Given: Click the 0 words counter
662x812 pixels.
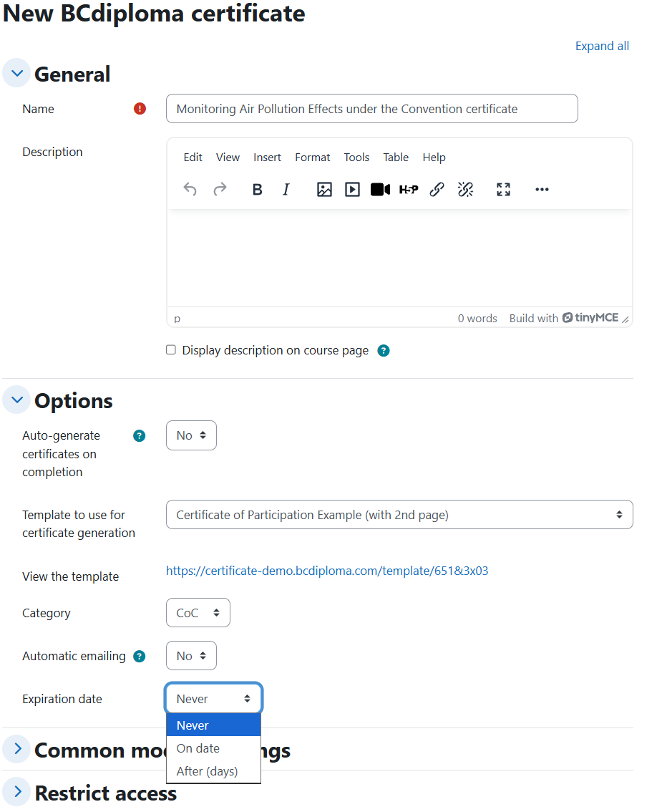Looking at the screenshot, I should click(477, 319).
